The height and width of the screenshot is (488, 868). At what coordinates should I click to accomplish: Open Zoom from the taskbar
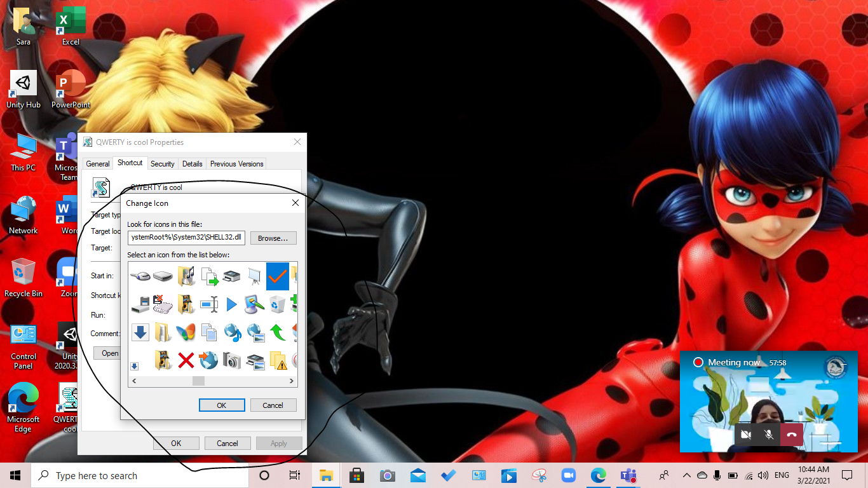click(568, 475)
